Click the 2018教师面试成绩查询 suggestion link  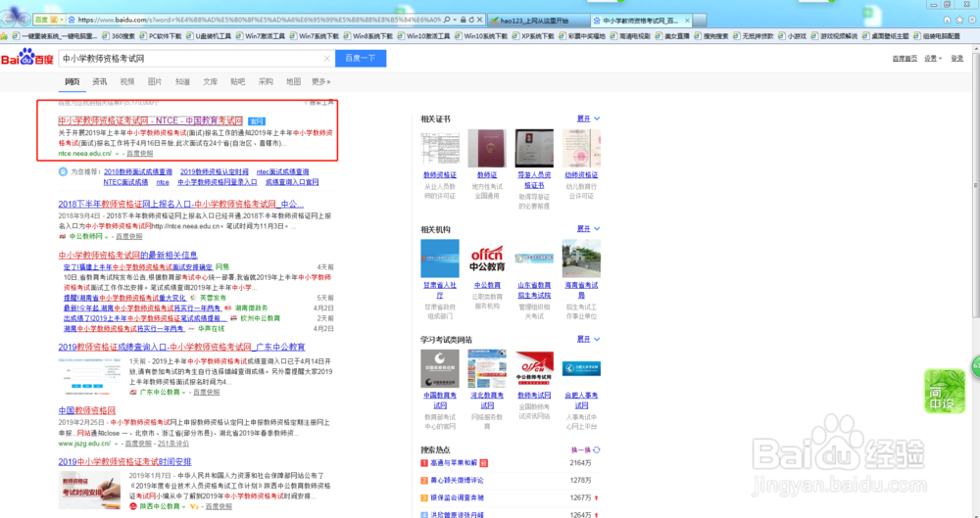point(138,171)
